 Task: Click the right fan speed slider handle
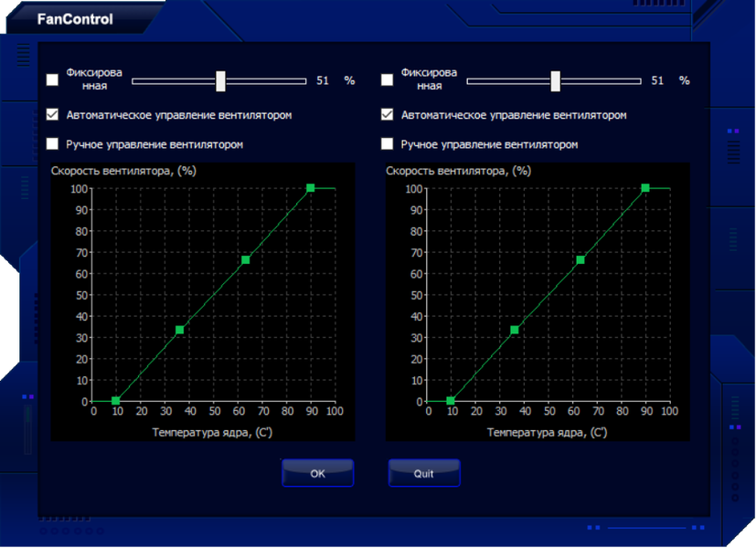[556, 81]
